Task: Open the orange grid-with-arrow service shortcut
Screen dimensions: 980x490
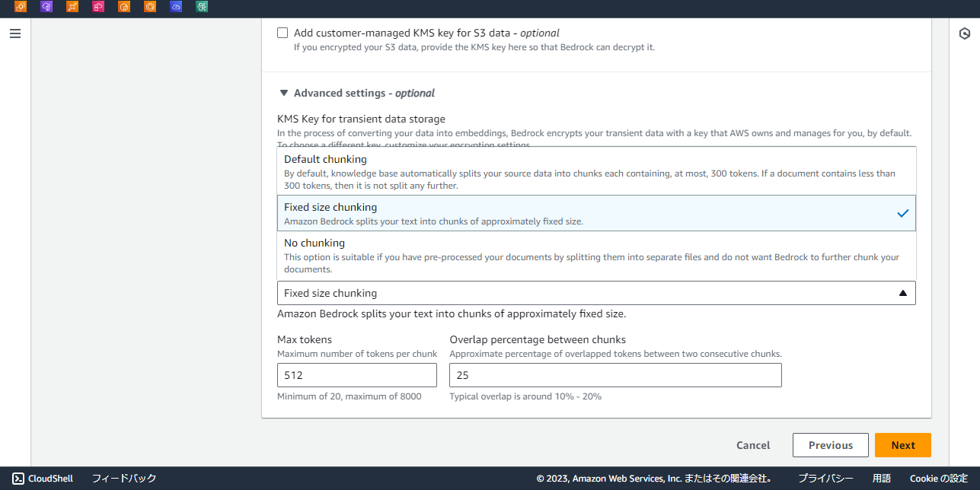Action: point(72,7)
